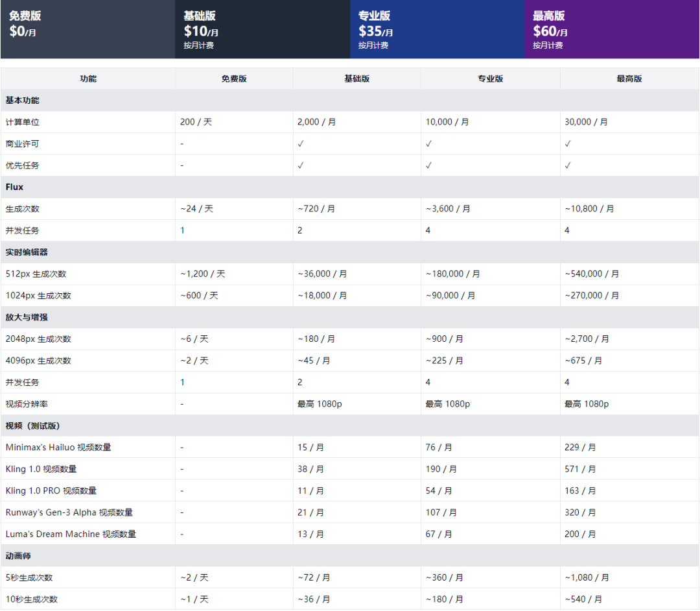Screen dimensions: 700x611
Task: Click the 商业许可 row label
Action: 22,144
